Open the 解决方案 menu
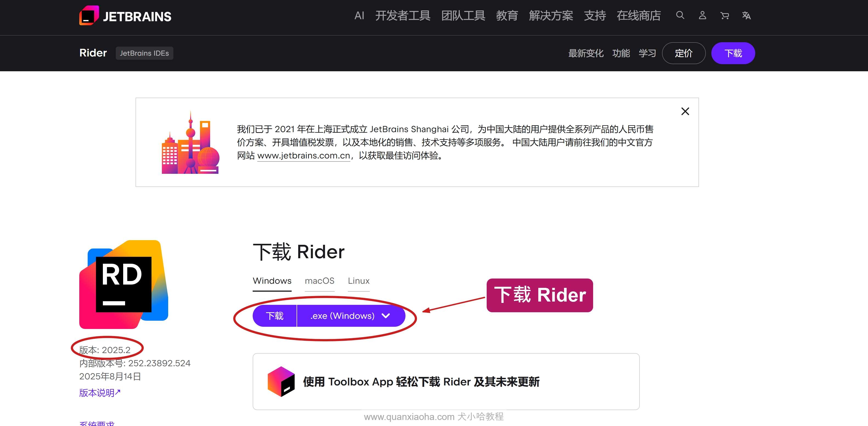 tap(551, 16)
